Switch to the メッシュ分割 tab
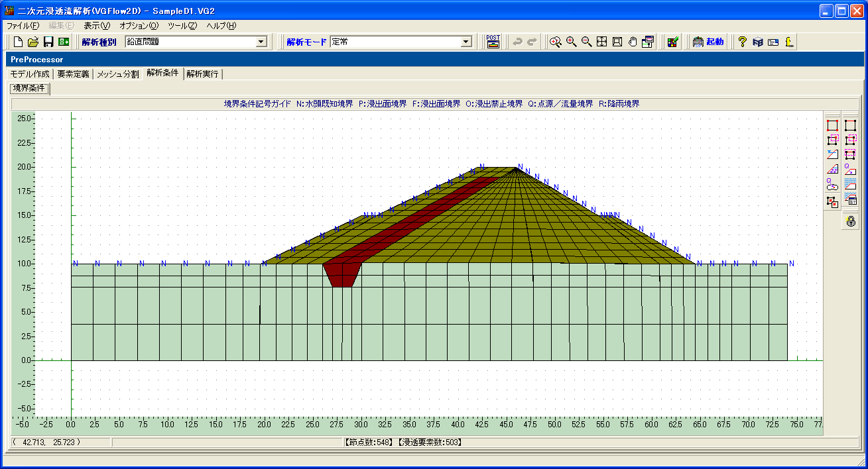868x469 pixels. (118, 74)
